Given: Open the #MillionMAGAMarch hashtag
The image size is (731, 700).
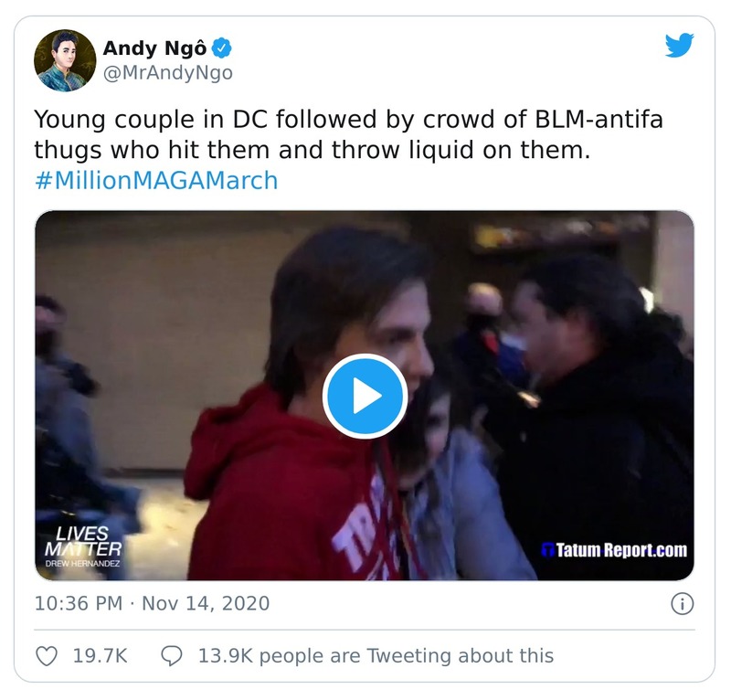Looking at the screenshot, I should point(156,180).
